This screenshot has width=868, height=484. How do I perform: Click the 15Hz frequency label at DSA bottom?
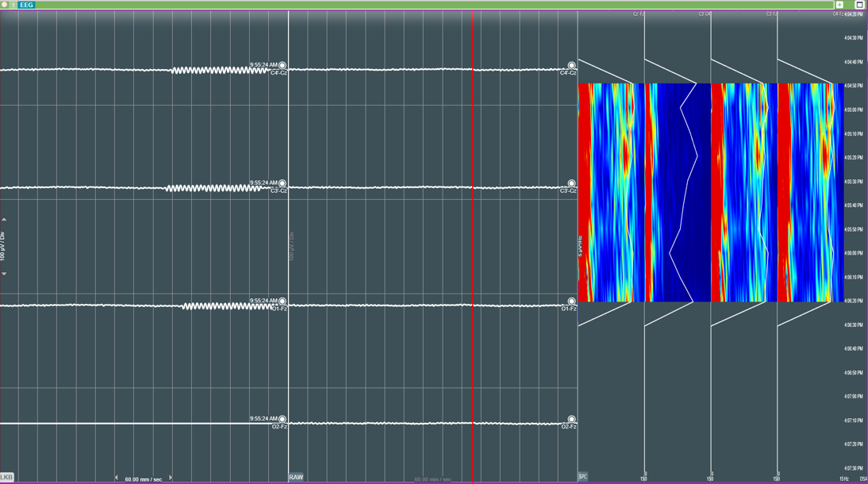coord(843,479)
